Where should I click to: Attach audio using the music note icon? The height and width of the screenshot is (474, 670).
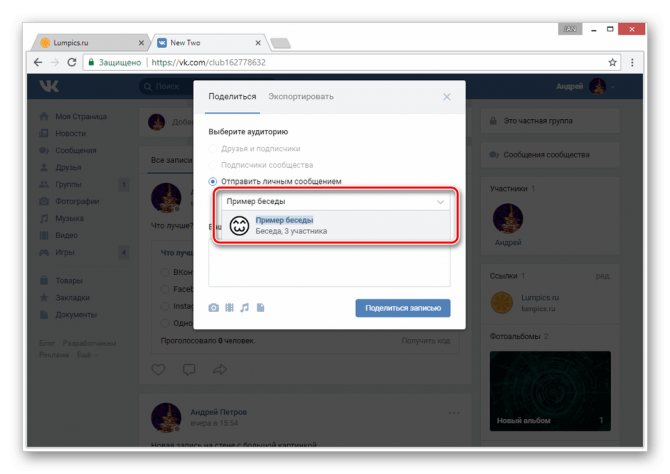[x=244, y=308]
